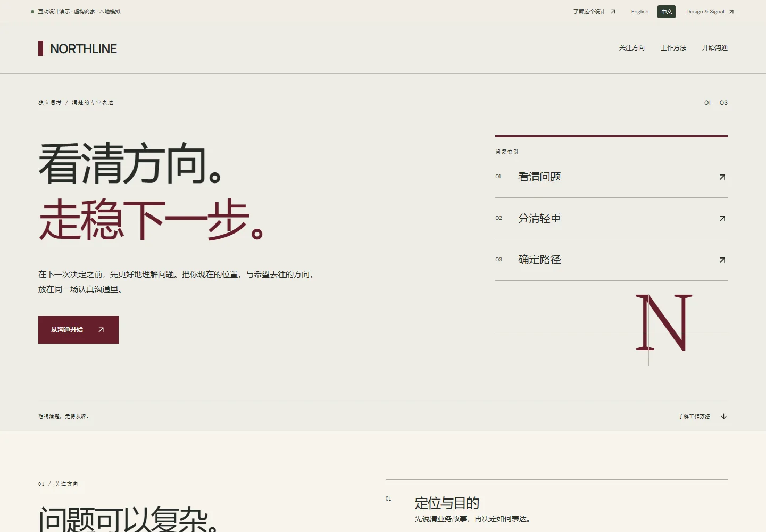Click the arrow icon on 确定路径 row
Viewport: 766px width, 532px height.
722,260
